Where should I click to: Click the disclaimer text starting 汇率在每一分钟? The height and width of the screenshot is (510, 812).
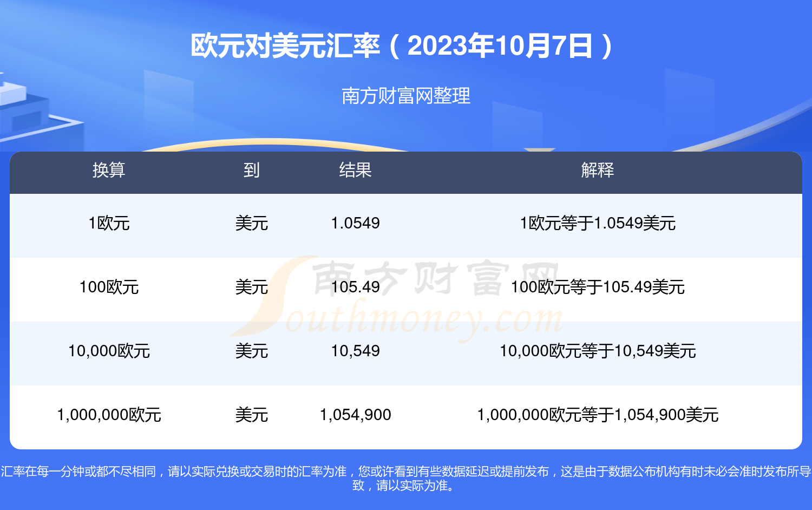(x=406, y=479)
